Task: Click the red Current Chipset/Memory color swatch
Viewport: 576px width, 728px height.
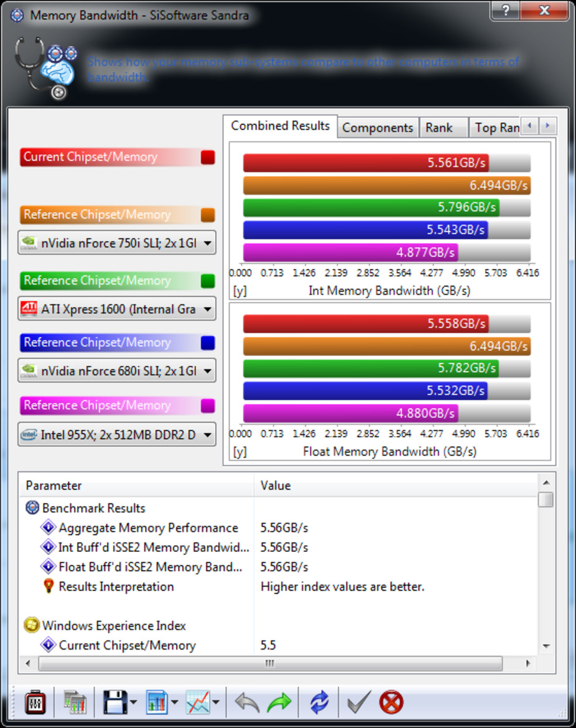Action: click(x=208, y=157)
